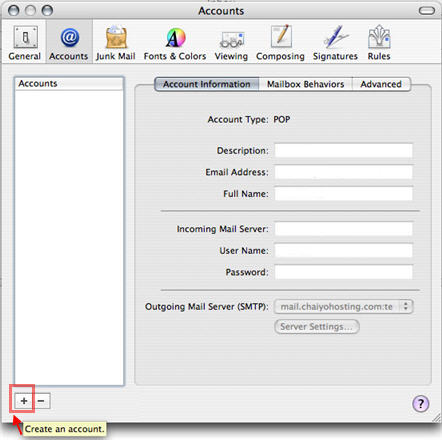Click the Password input field
The width and height of the screenshot is (442, 440).
(x=344, y=272)
